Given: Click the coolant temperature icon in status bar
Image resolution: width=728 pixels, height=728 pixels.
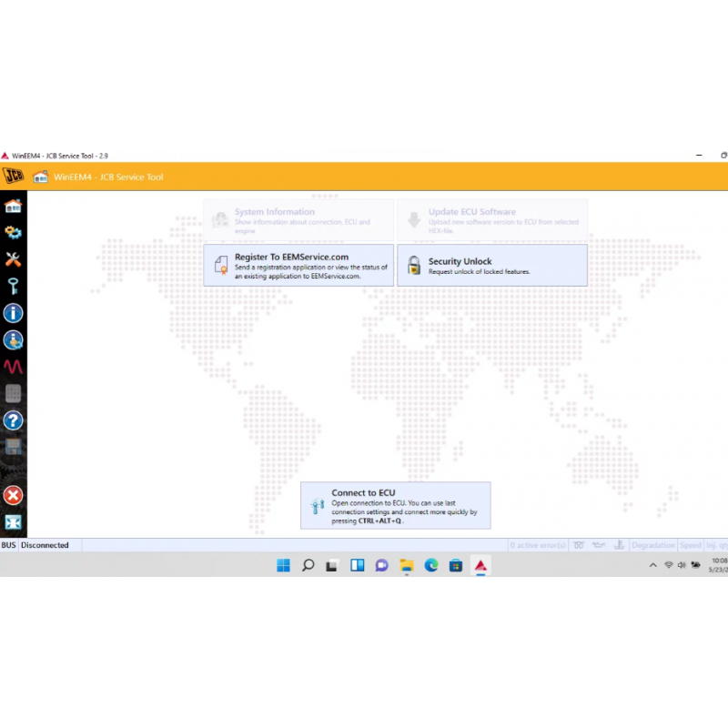Looking at the screenshot, I should [619, 545].
